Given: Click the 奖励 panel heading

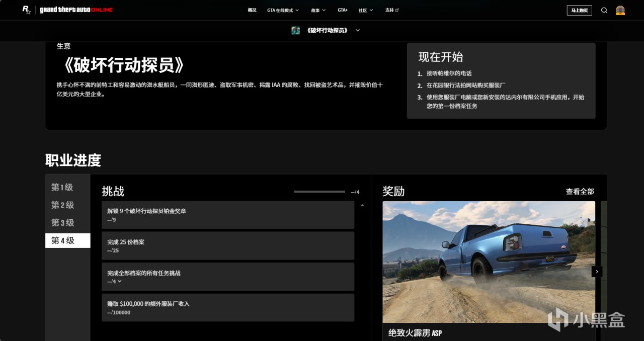Looking at the screenshot, I should click(393, 192).
